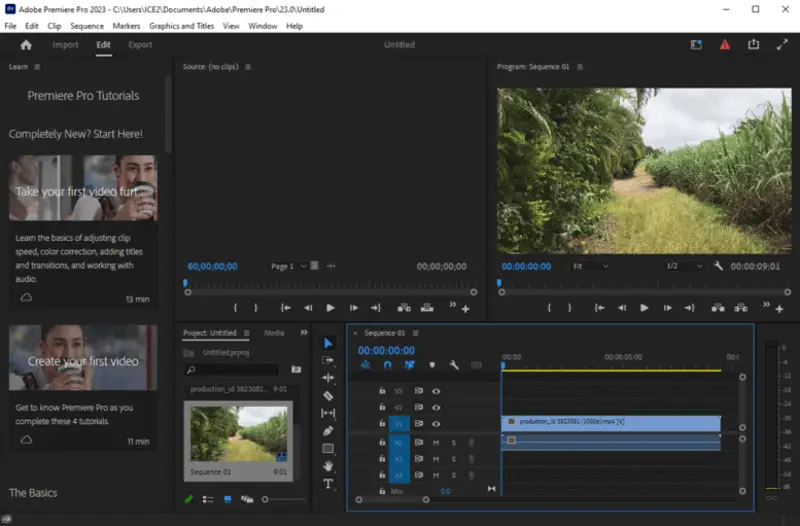The image size is (800, 526).
Task: Play the Source monitor clip
Action: tap(331, 308)
